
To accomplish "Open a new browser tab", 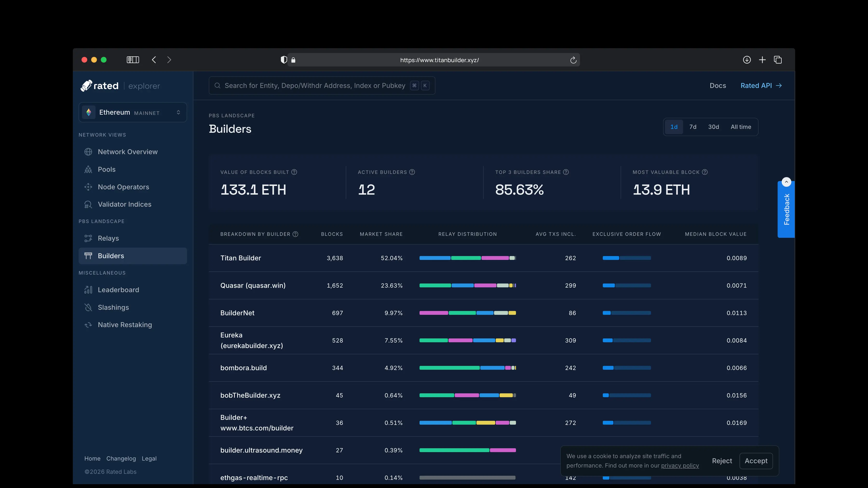I will [762, 59].
